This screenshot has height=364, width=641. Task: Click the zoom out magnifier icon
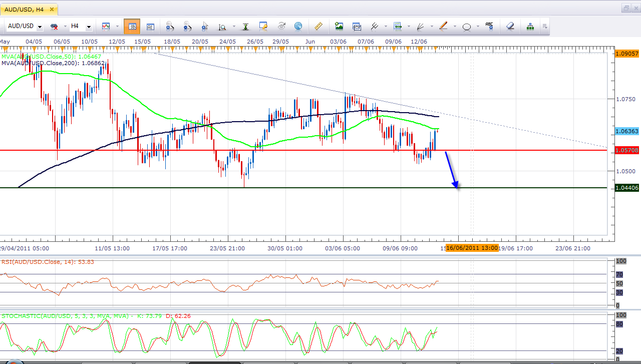pos(187,27)
